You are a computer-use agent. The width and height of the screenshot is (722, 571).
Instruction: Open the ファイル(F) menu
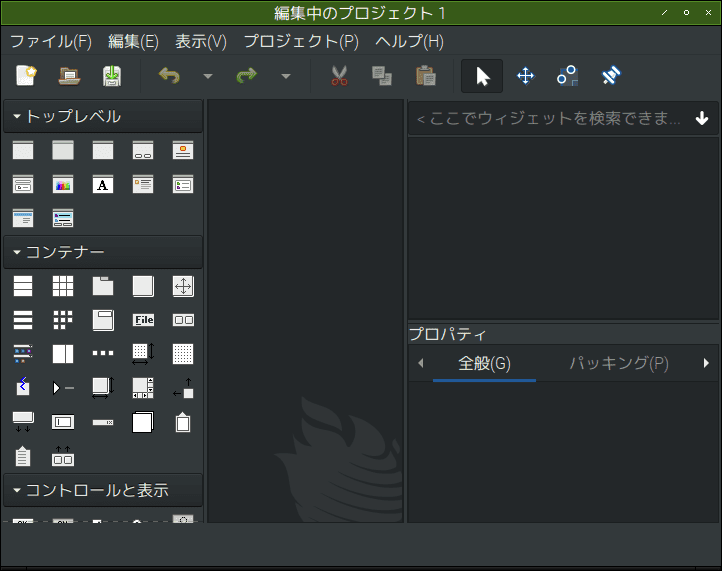[51, 41]
